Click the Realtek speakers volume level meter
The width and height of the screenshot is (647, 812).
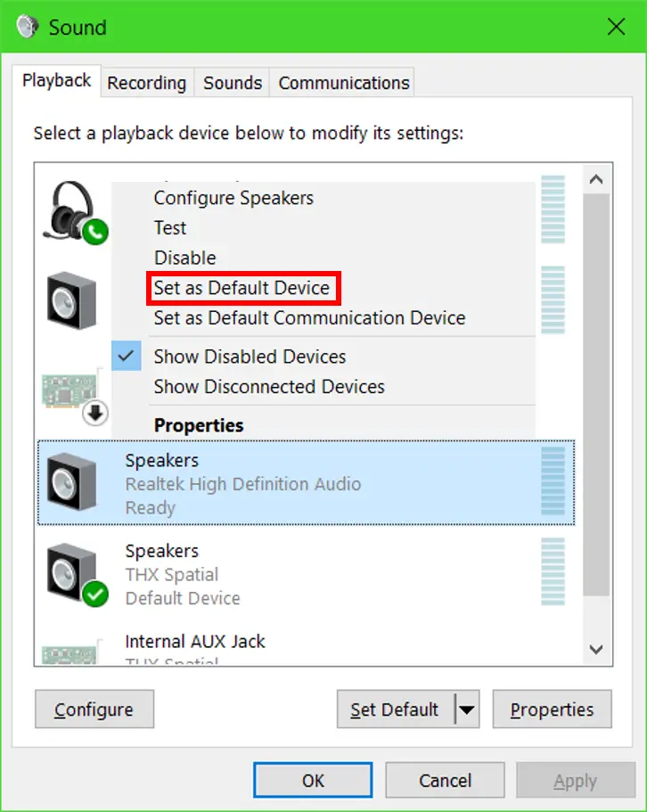(553, 481)
